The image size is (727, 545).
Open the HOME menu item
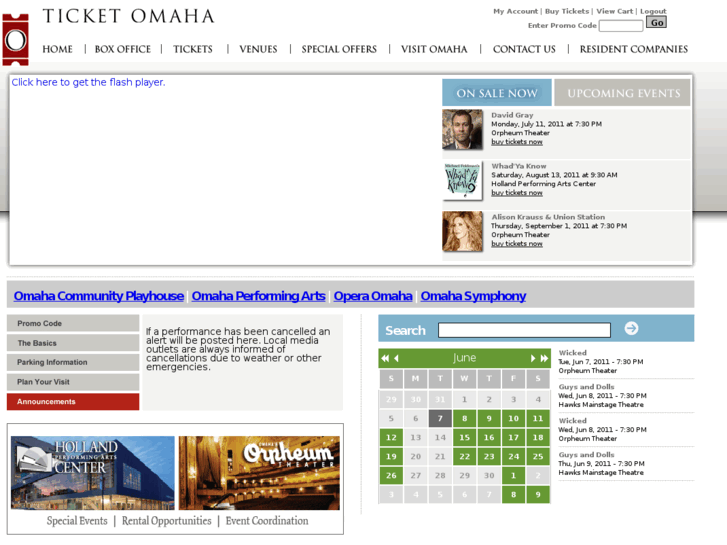[x=57, y=49]
